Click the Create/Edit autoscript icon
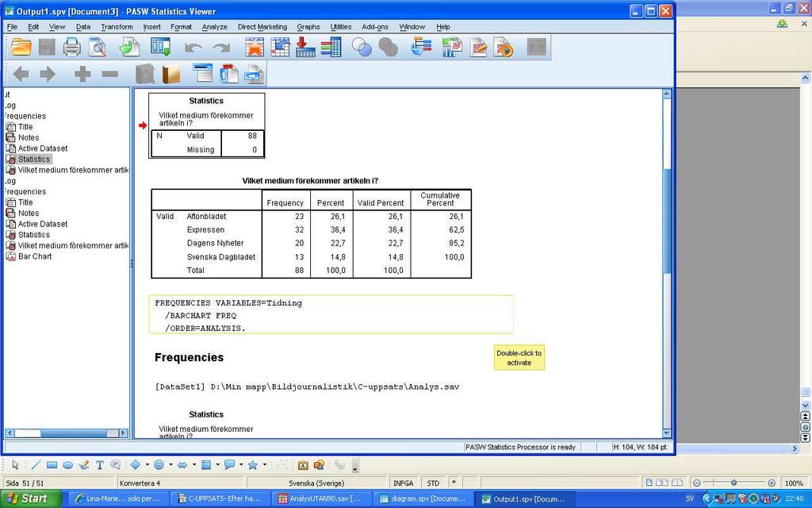Viewport: 812px width, 508px height. pos(478,47)
